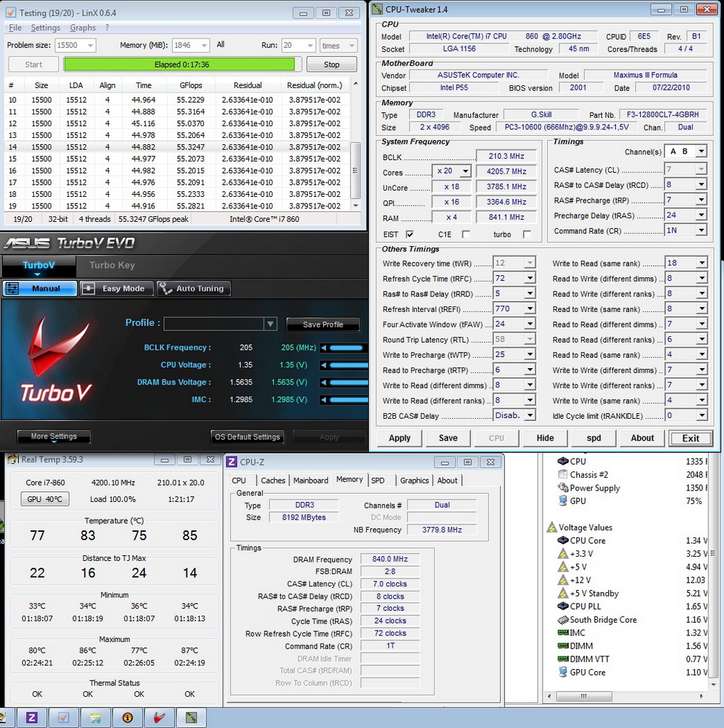Click the Auto Tuning wrench icon

point(165,289)
